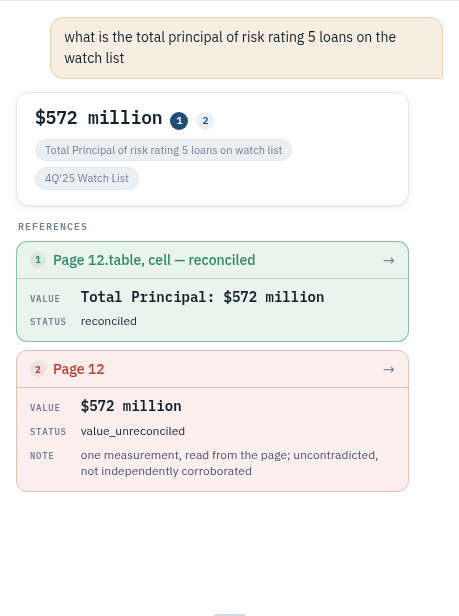Expand the green reconciled reference card header
The height and width of the screenshot is (616, 459).
[213, 260]
